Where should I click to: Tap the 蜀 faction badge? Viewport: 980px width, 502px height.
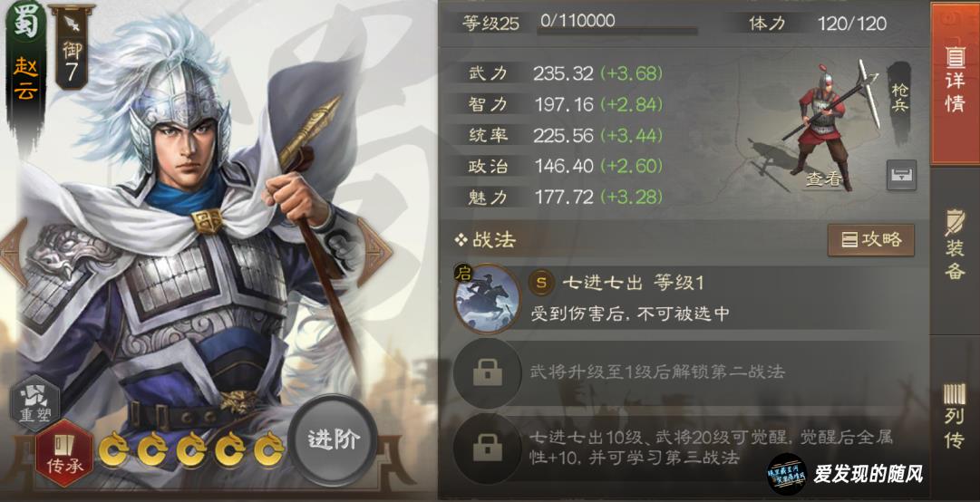(25, 22)
